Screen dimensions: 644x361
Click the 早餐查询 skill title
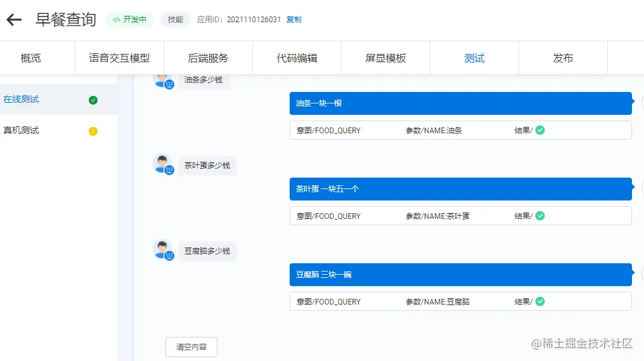click(66, 19)
